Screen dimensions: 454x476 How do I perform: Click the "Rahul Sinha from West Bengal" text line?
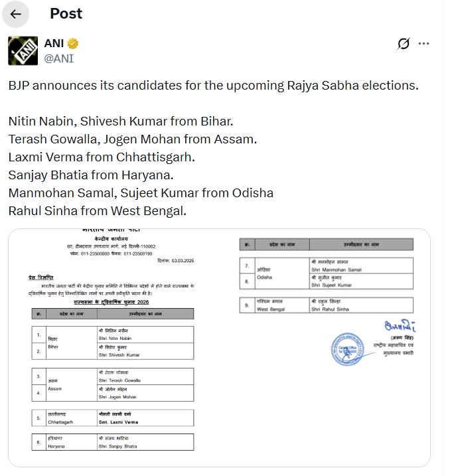pos(98,210)
